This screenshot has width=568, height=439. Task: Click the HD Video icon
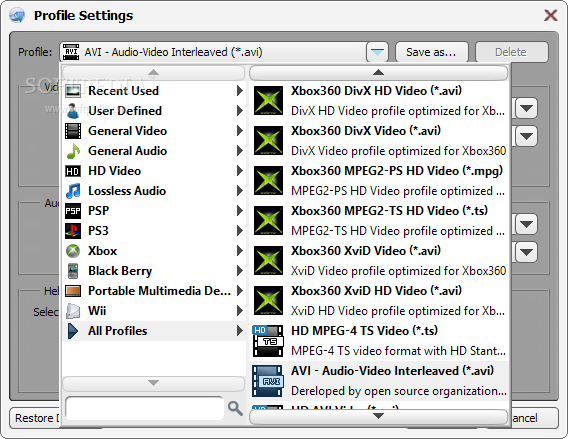point(73,171)
